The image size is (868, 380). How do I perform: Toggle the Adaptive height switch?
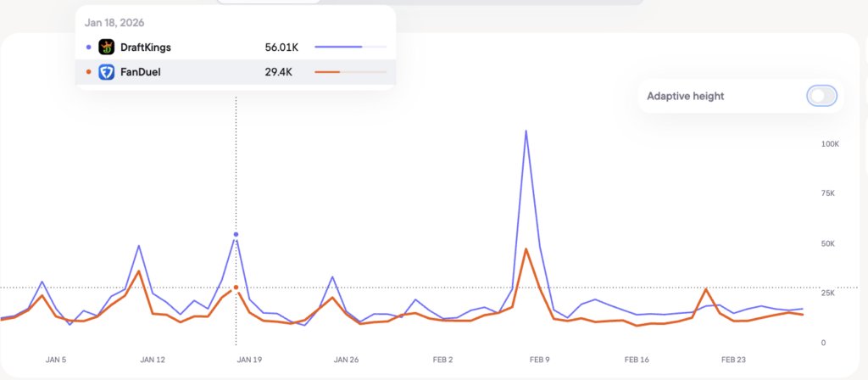(x=821, y=96)
